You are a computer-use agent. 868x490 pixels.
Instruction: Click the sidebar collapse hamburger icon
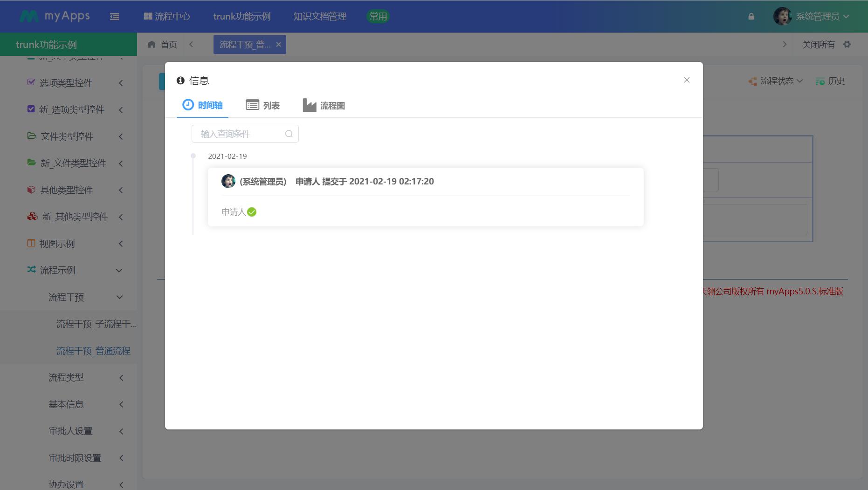tap(114, 17)
